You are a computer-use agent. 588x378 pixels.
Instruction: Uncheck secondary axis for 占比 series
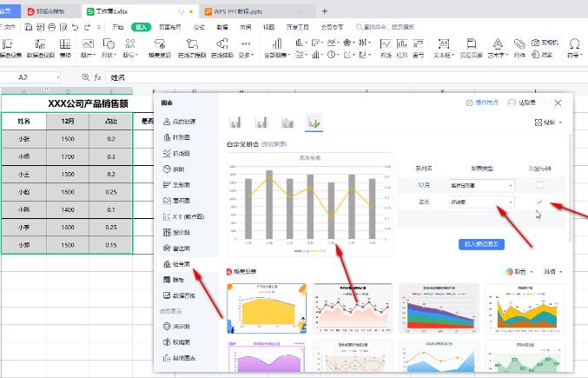pyautogui.click(x=540, y=202)
